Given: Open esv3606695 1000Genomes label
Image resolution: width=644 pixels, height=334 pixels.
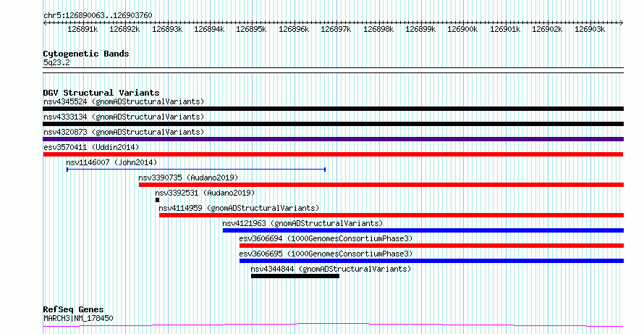Looking at the screenshot, I should [x=326, y=254].
